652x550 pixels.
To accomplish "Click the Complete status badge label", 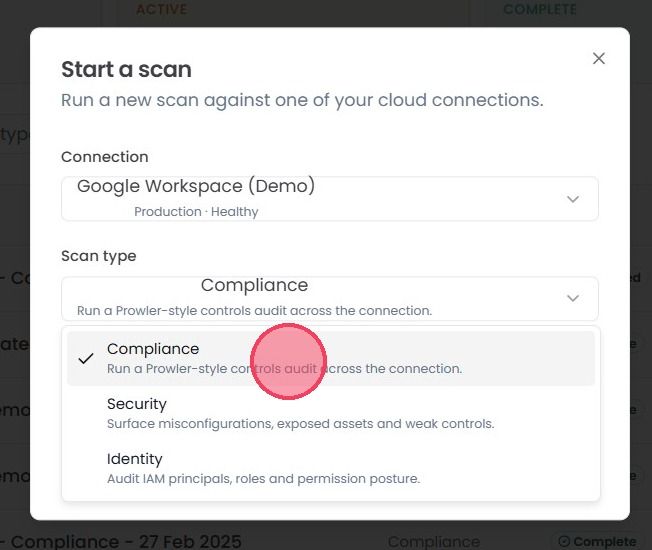I will tap(605, 542).
